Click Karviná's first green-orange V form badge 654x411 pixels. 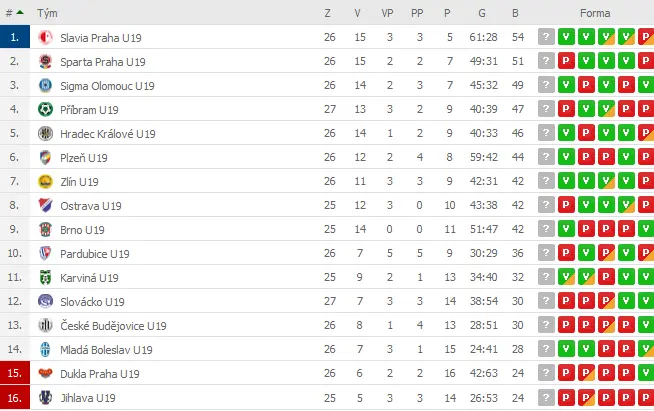[x=566, y=277]
